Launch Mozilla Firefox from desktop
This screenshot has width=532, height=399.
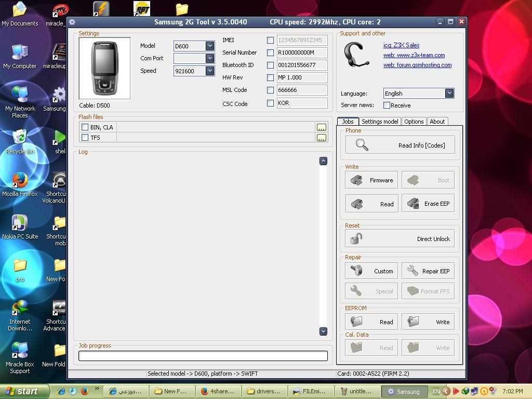20,184
